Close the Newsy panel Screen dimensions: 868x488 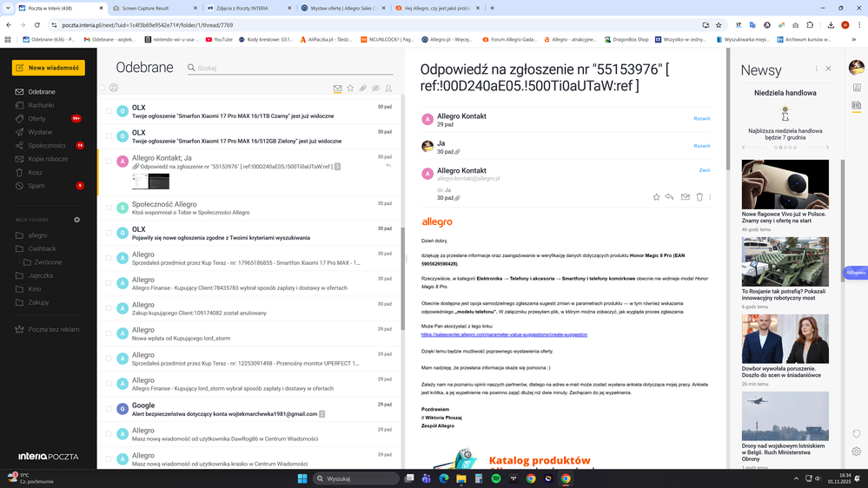(x=828, y=69)
